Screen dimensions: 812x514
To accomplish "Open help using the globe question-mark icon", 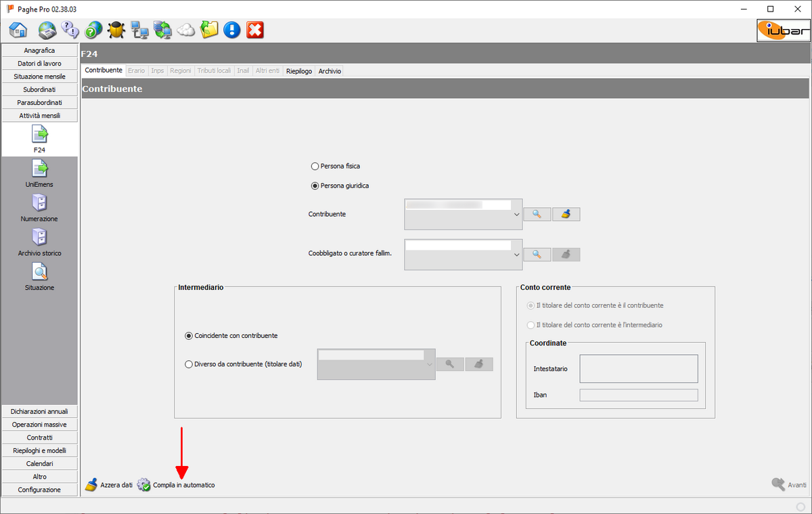I will click(93, 30).
